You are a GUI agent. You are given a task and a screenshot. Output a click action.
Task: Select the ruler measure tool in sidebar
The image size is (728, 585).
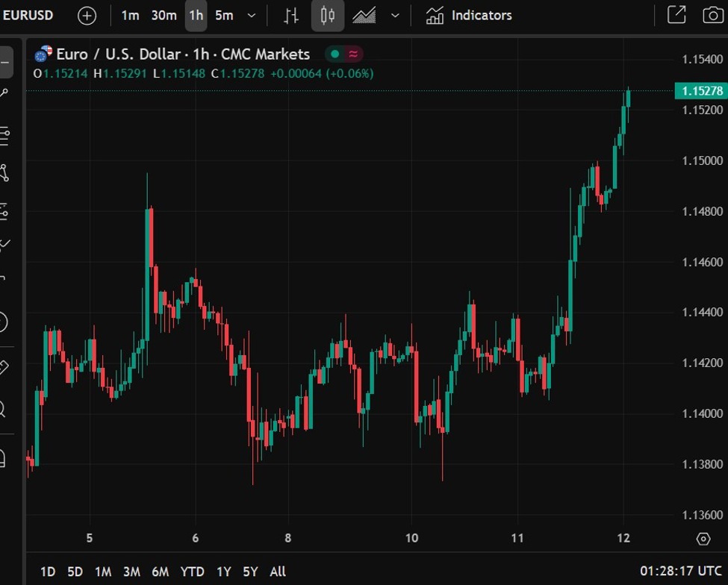2,366
